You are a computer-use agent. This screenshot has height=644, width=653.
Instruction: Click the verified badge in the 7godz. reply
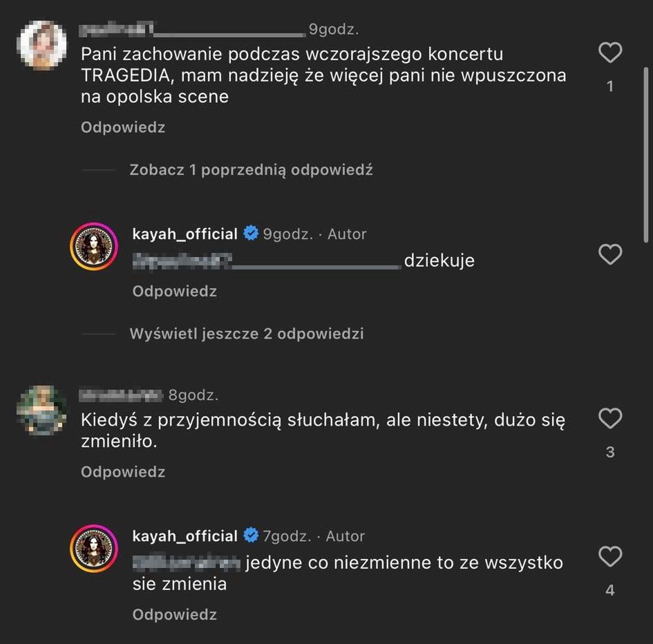coord(251,536)
